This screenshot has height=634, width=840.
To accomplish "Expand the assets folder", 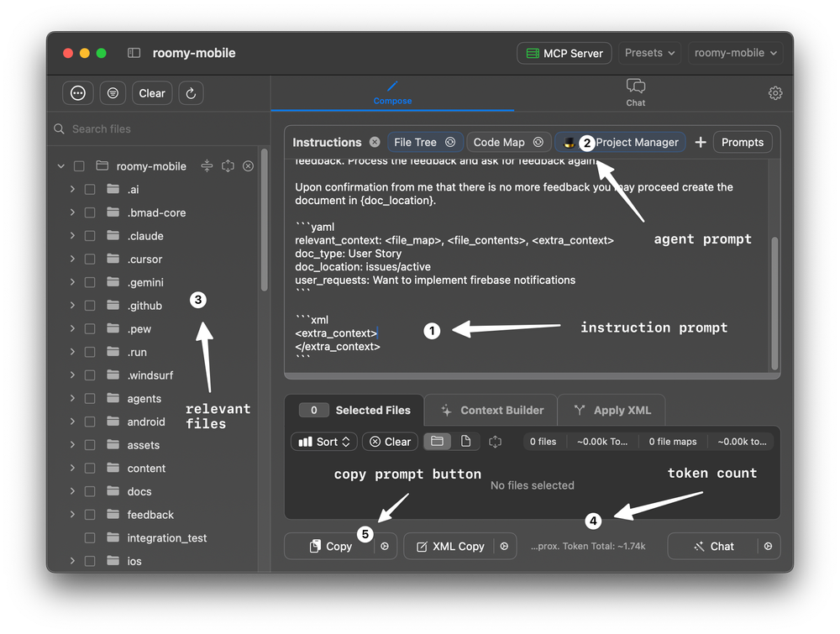I will click(72, 444).
